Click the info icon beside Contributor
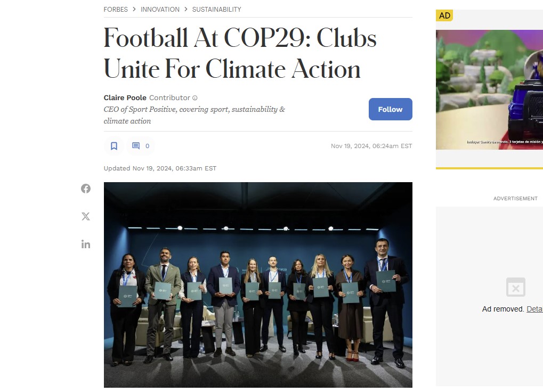This screenshot has height=392, width=543. click(195, 98)
